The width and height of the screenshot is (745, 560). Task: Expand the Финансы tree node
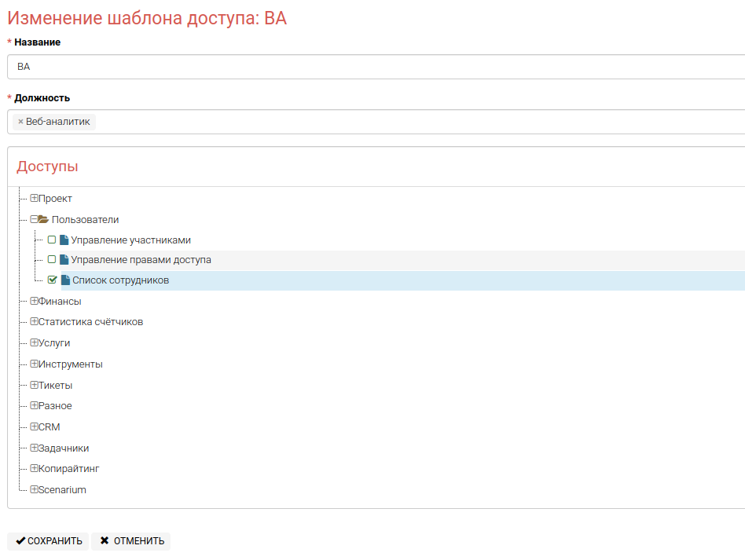(x=34, y=301)
